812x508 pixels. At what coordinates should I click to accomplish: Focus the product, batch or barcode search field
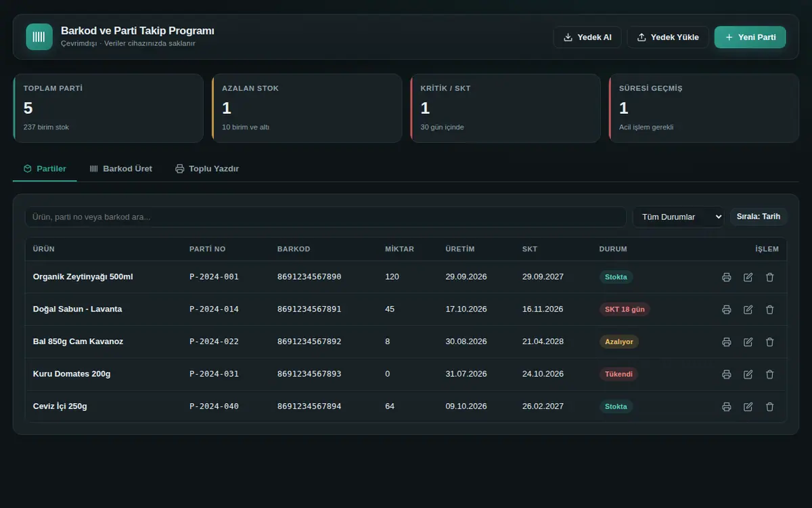pyautogui.click(x=325, y=217)
